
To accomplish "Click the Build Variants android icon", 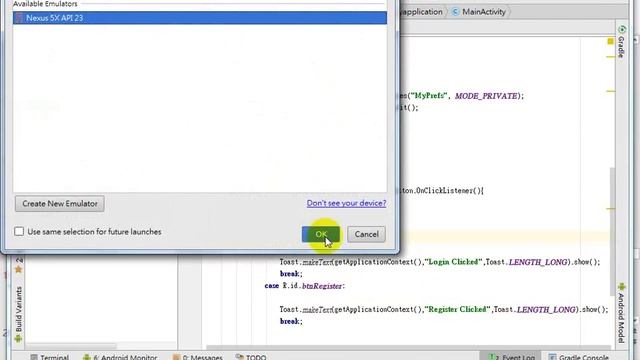I will pyautogui.click(x=18, y=338).
